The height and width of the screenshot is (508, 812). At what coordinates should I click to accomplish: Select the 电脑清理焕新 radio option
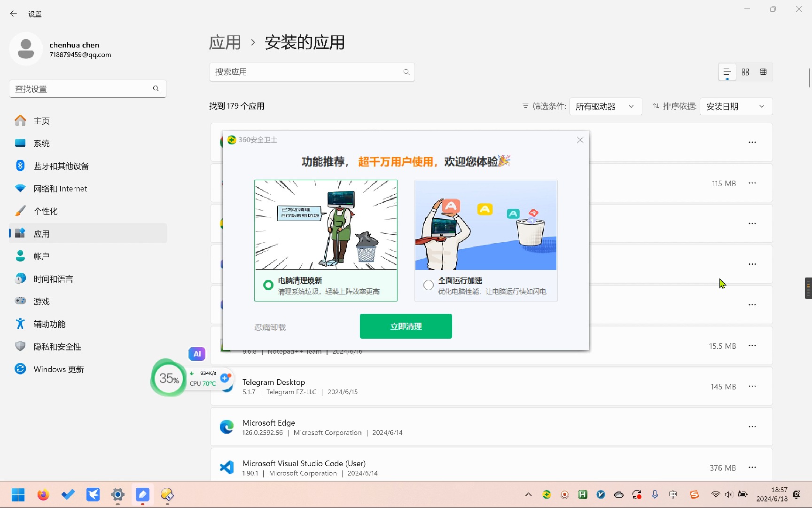click(268, 285)
